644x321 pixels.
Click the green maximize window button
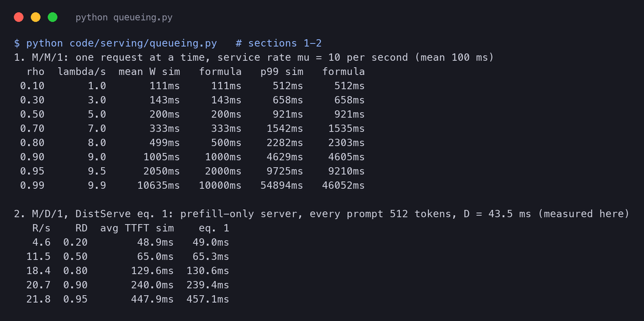[x=53, y=17]
